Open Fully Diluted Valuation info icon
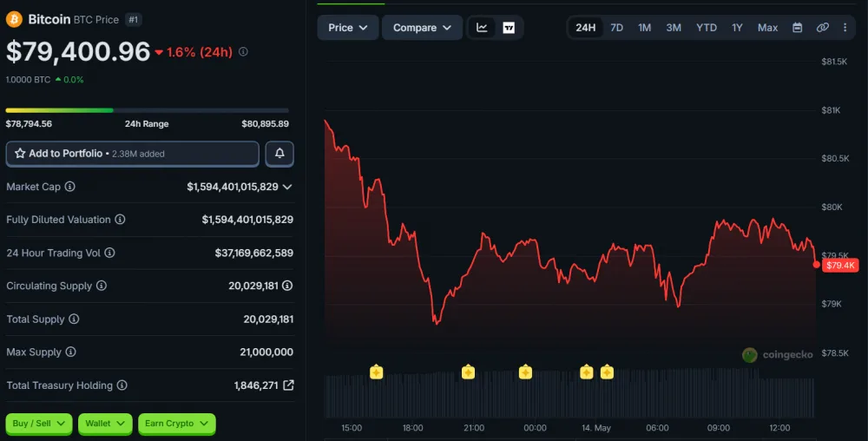Screen dimensions: 868x441 tap(120, 219)
